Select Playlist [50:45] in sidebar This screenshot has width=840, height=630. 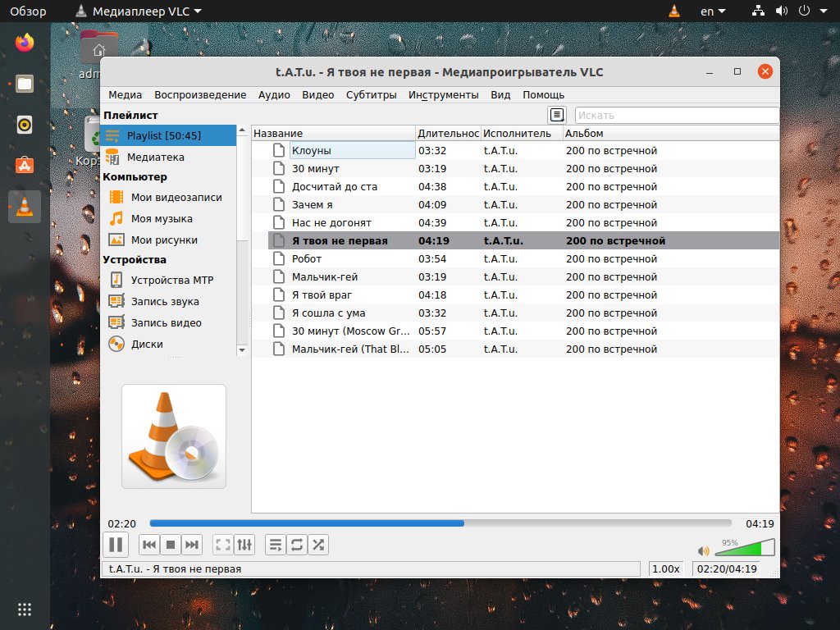[168, 135]
